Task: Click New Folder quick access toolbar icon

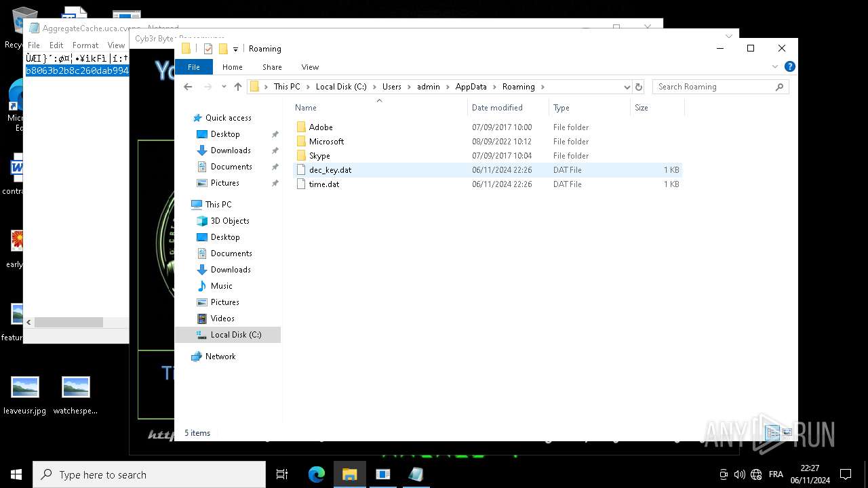Action: (223, 49)
